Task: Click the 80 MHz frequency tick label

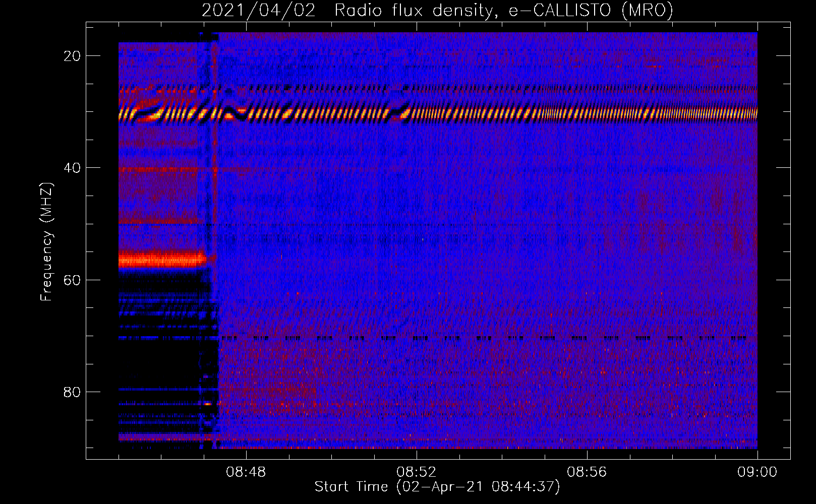Action: [72, 392]
